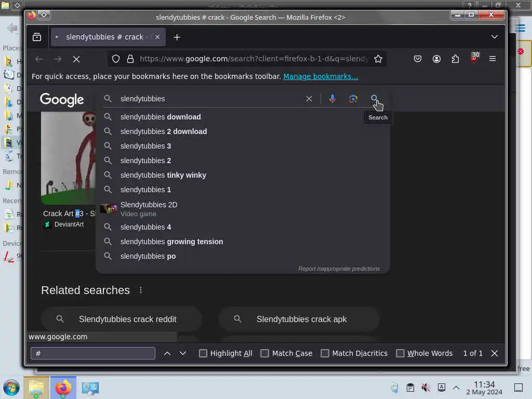Show desktop with corner tray button
Screen dimensions: 532x399
pyautogui.click(x=518, y=388)
